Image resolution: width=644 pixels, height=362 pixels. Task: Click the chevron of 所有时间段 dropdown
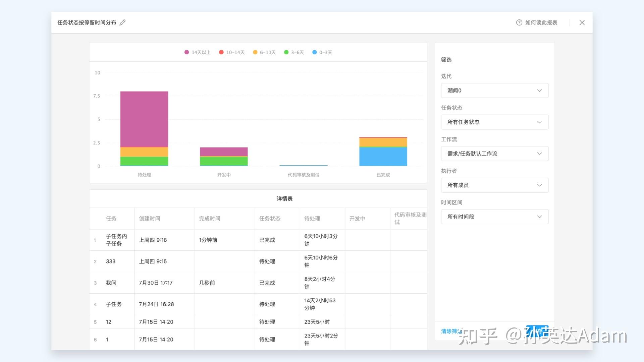point(539,217)
